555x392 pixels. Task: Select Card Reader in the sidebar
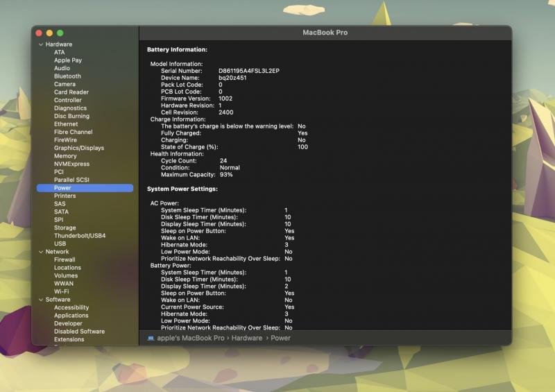click(x=71, y=92)
